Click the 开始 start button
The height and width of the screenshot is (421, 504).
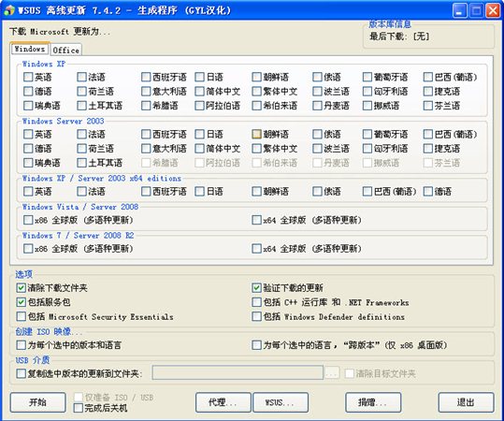(x=38, y=402)
